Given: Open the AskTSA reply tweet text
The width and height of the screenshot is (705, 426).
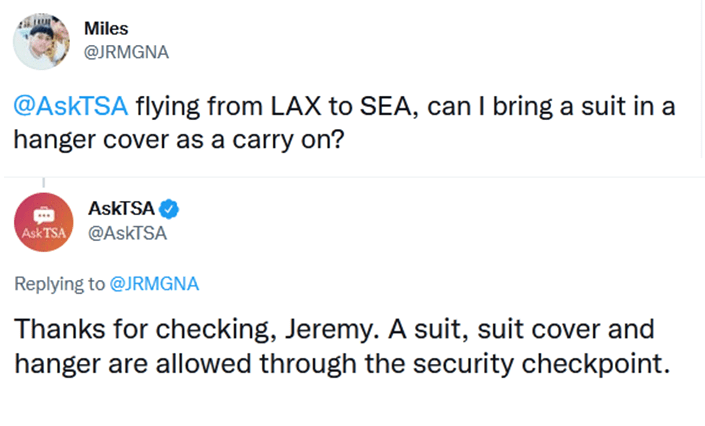Looking at the screenshot, I should pos(340,344).
